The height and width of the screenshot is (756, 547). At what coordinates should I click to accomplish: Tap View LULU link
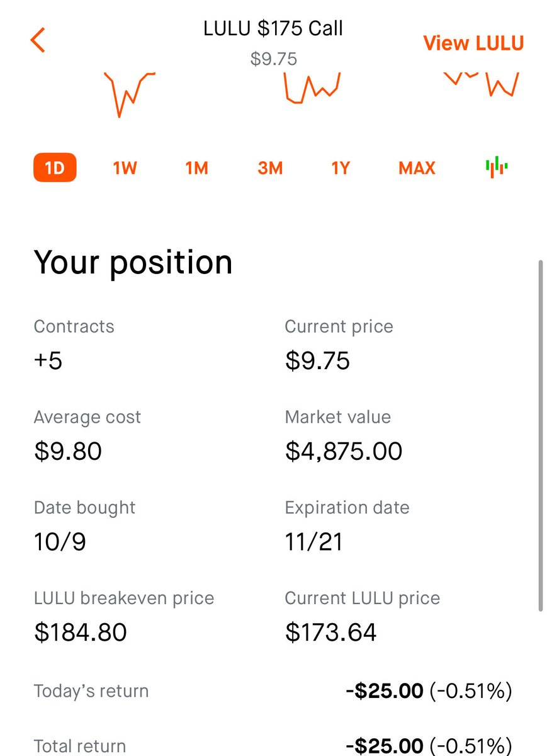point(473,43)
